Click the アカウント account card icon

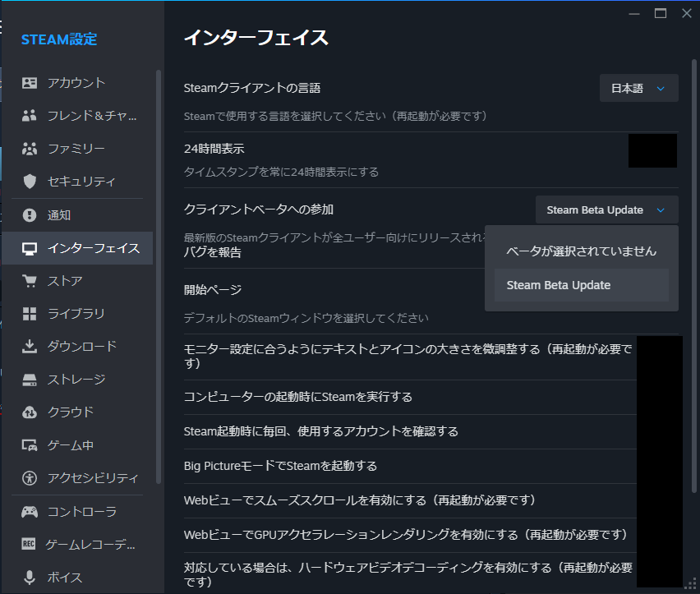click(30, 82)
